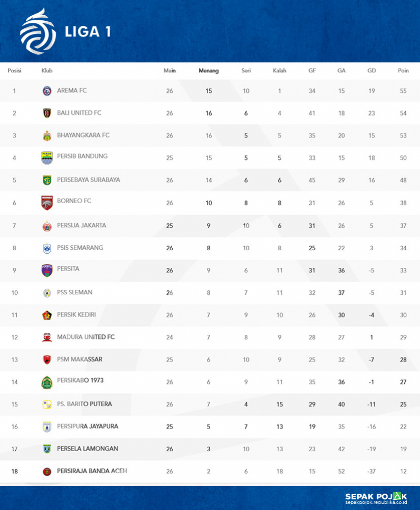The width and height of the screenshot is (420, 510).
Task: Click the PSS Sleman row points value
Action: tap(403, 293)
